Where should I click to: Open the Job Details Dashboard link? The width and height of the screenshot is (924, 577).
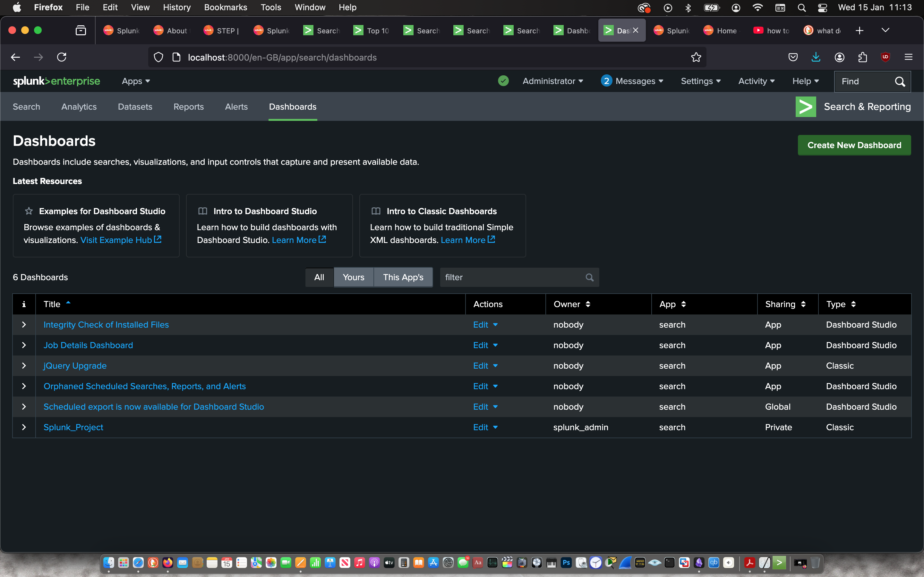click(x=88, y=345)
